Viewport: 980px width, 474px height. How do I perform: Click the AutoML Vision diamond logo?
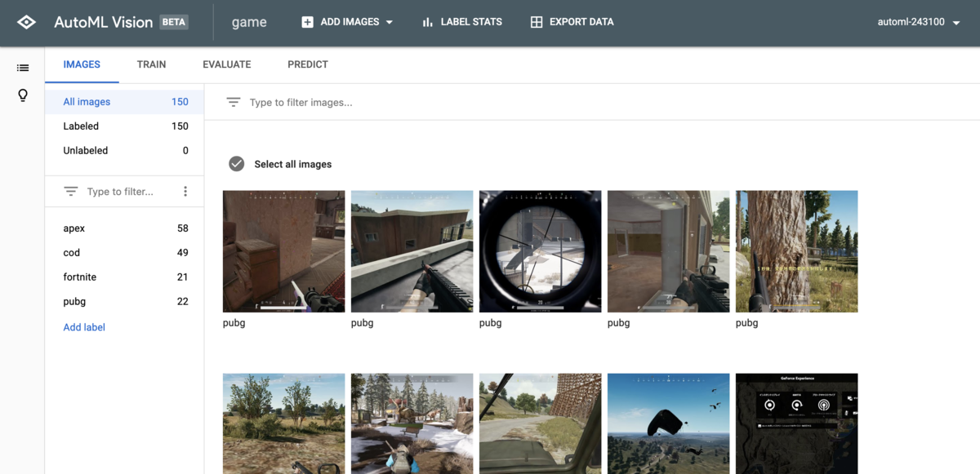coord(26,22)
